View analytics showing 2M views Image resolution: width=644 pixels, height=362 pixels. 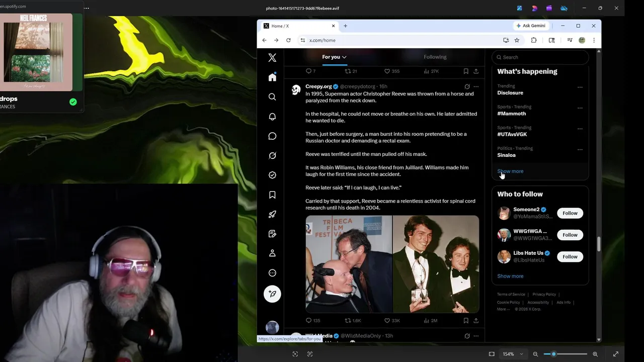pyautogui.click(x=431, y=320)
